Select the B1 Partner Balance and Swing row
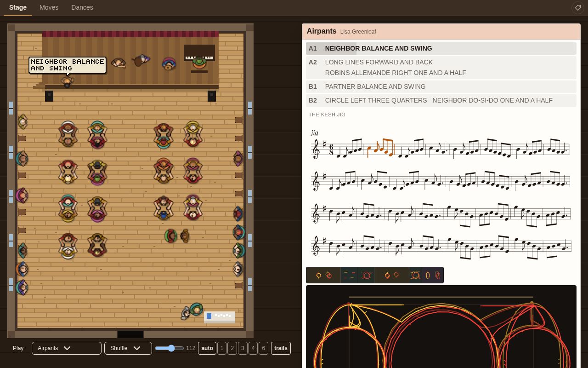This screenshot has height=368, width=588. point(441,86)
